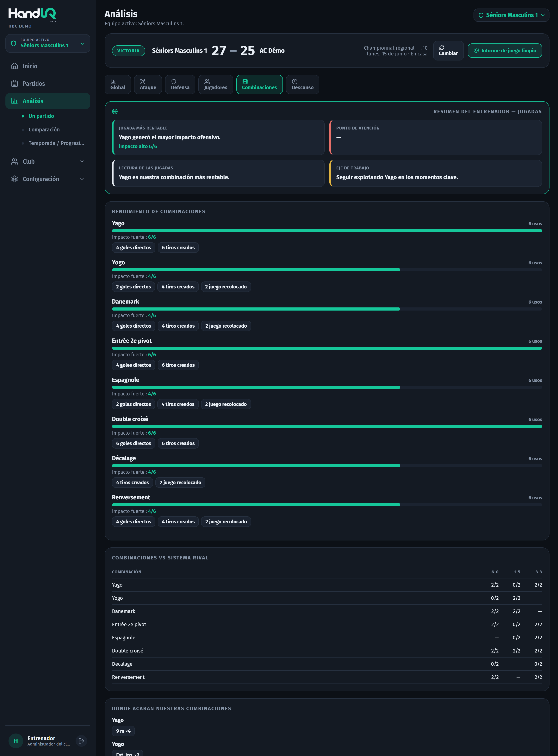558x756 pixels.
Task: Click the green H avatar circle
Action: coord(15,741)
